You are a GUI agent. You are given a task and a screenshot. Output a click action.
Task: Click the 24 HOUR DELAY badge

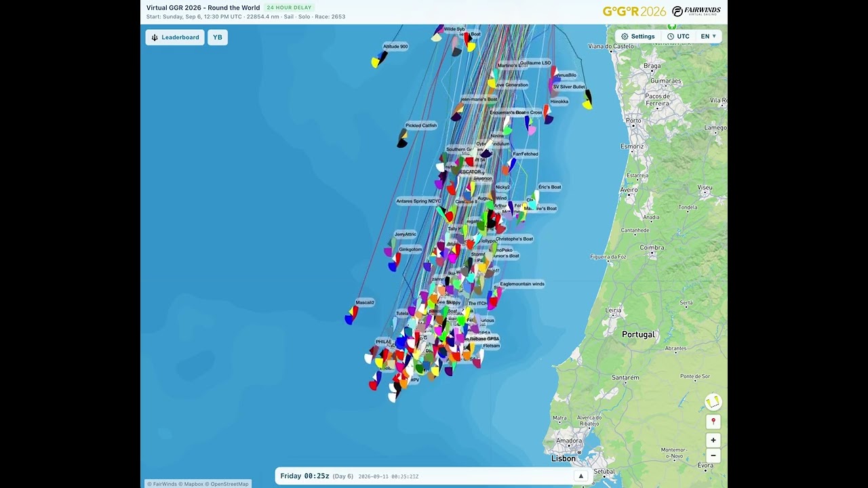pyautogui.click(x=290, y=7)
